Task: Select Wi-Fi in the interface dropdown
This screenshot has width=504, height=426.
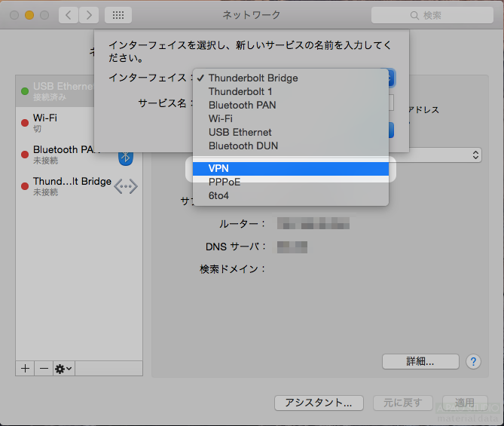Action: tap(291, 118)
